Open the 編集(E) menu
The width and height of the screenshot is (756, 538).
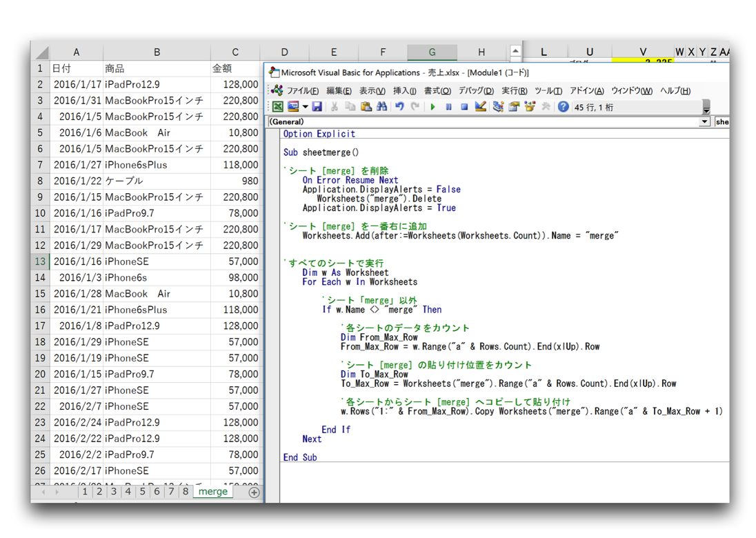339,90
